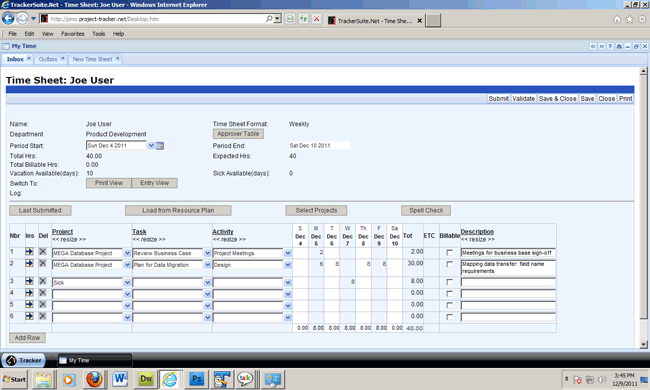Image resolution: width=650 pixels, height=390 pixels.
Task: Open Microsoft Word from the taskbar
Action: (x=120, y=379)
